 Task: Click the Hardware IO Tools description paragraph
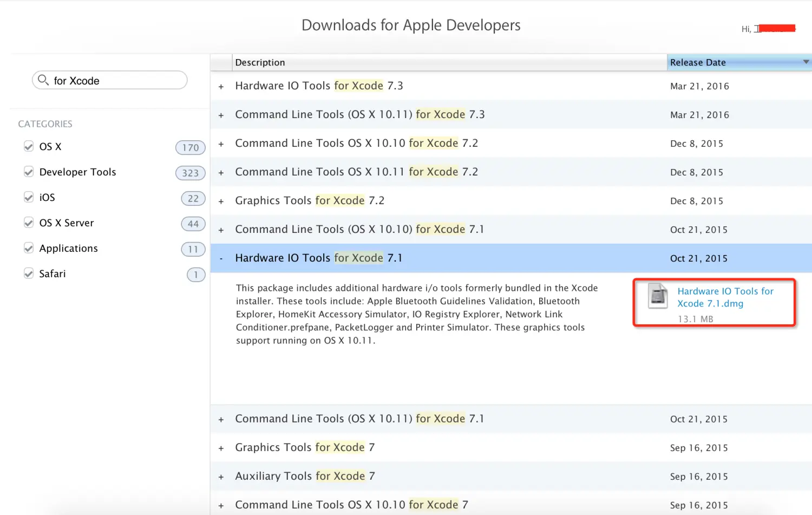417,314
